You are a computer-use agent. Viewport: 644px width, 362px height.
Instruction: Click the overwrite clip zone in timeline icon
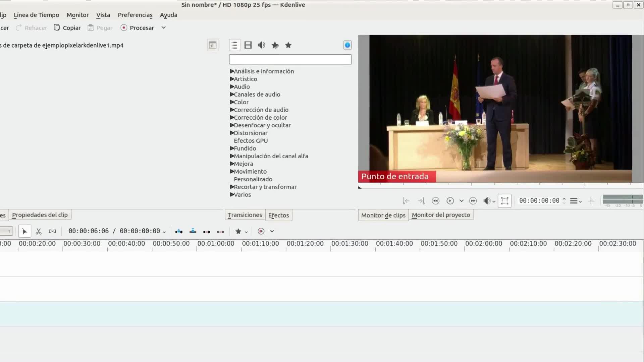[x=193, y=231]
